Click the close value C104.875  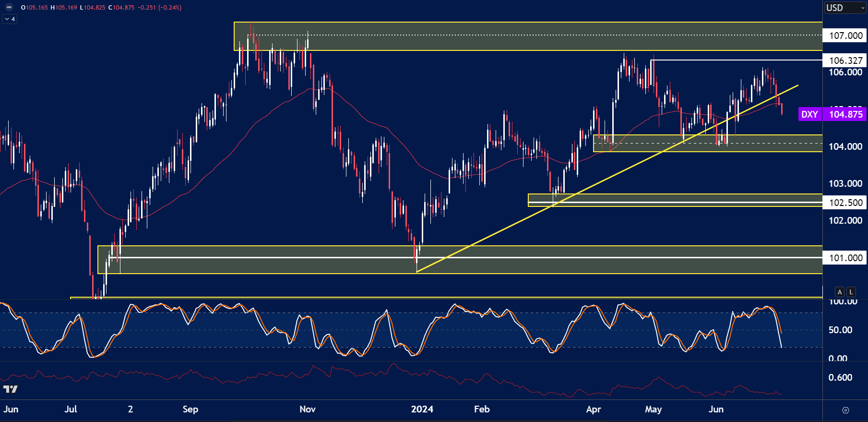[x=121, y=8]
